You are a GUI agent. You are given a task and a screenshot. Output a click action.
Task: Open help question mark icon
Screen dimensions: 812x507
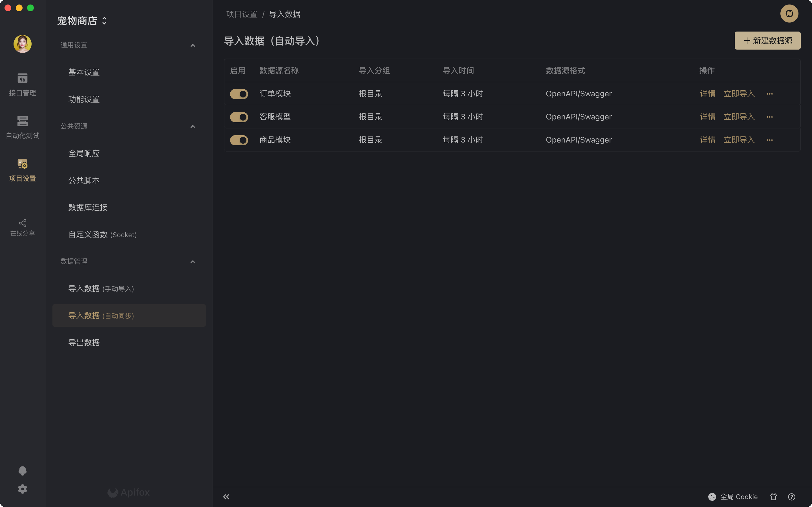(x=791, y=497)
